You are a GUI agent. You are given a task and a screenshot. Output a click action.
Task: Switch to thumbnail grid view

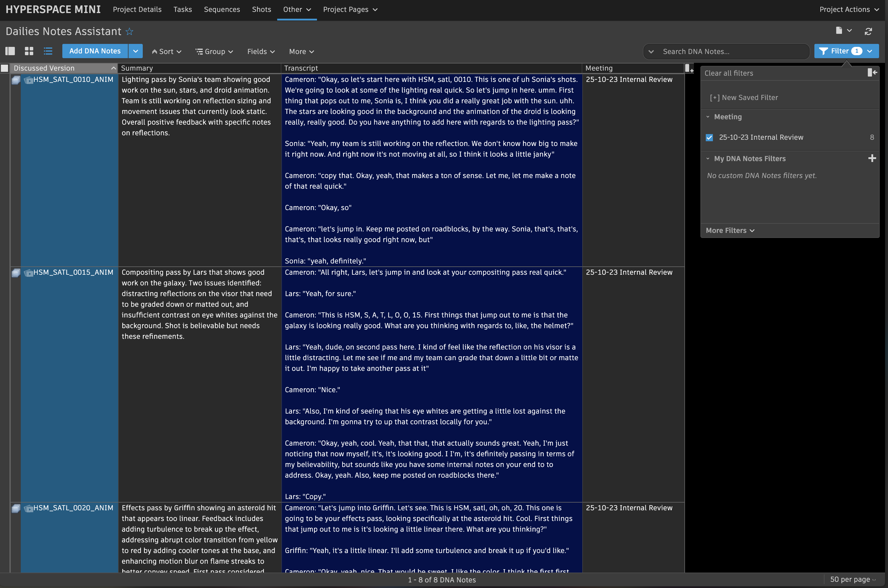click(29, 51)
